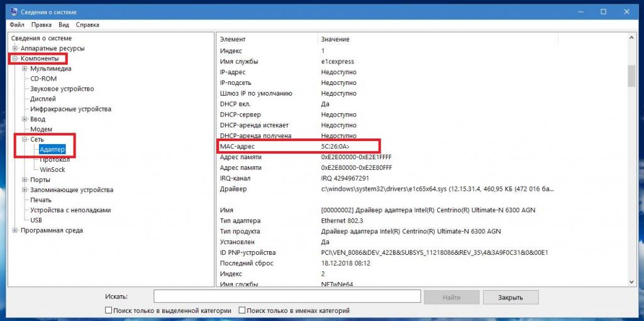The width and height of the screenshot is (644, 321).
Task: Select Устройства с неполадками in the tree
Action: click(x=70, y=210)
